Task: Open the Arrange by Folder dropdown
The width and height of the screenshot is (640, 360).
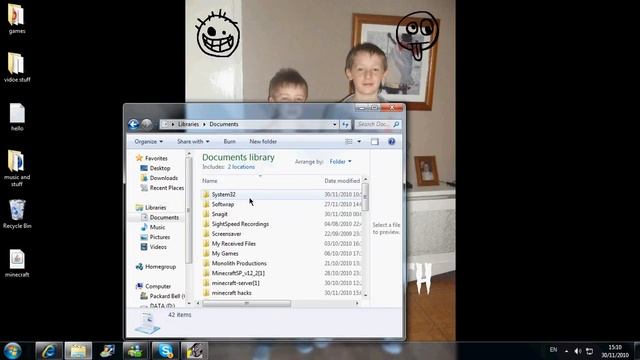Action: coord(340,162)
